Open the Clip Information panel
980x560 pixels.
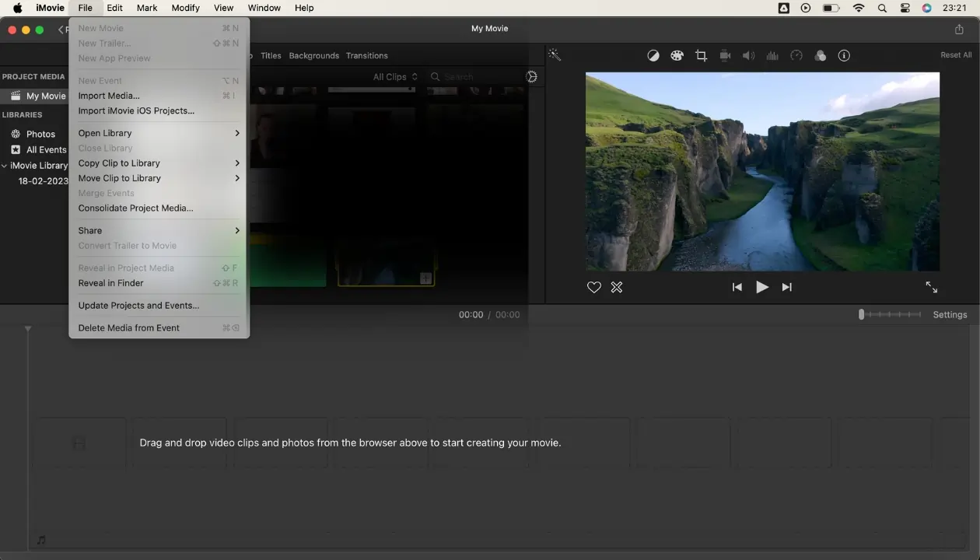pyautogui.click(x=844, y=55)
